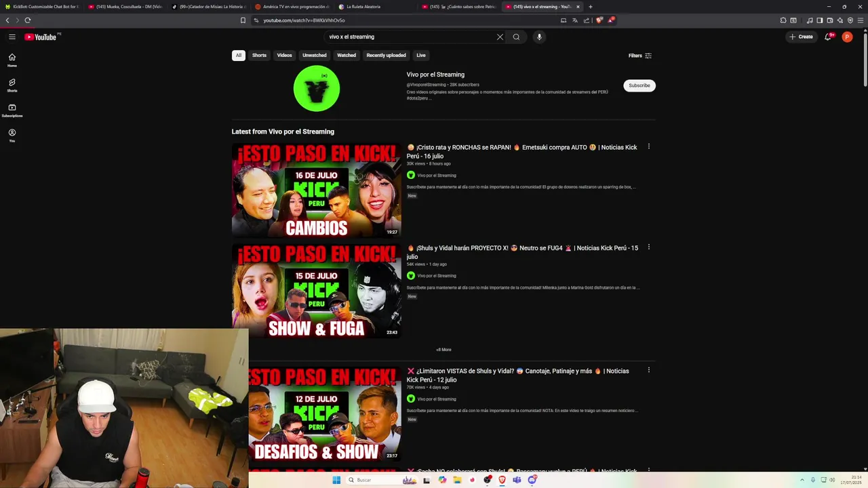Open channel link under 15 julio video
Viewport: 868px width, 488px height.
click(437, 276)
